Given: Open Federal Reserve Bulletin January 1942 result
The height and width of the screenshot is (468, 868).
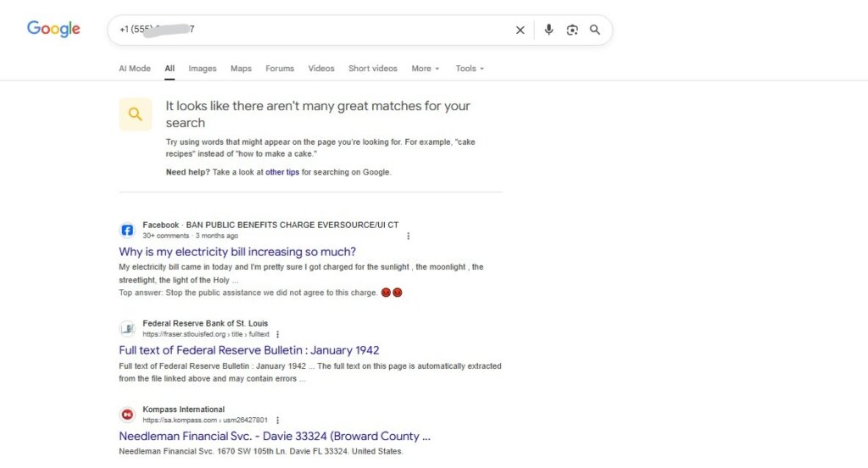Looking at the screenshot, I should coord(248,350).
